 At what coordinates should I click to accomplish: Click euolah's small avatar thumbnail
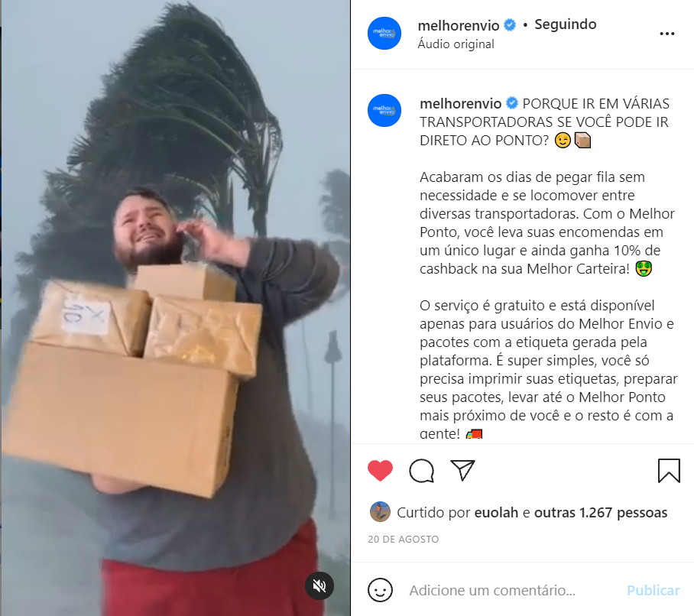380,512
